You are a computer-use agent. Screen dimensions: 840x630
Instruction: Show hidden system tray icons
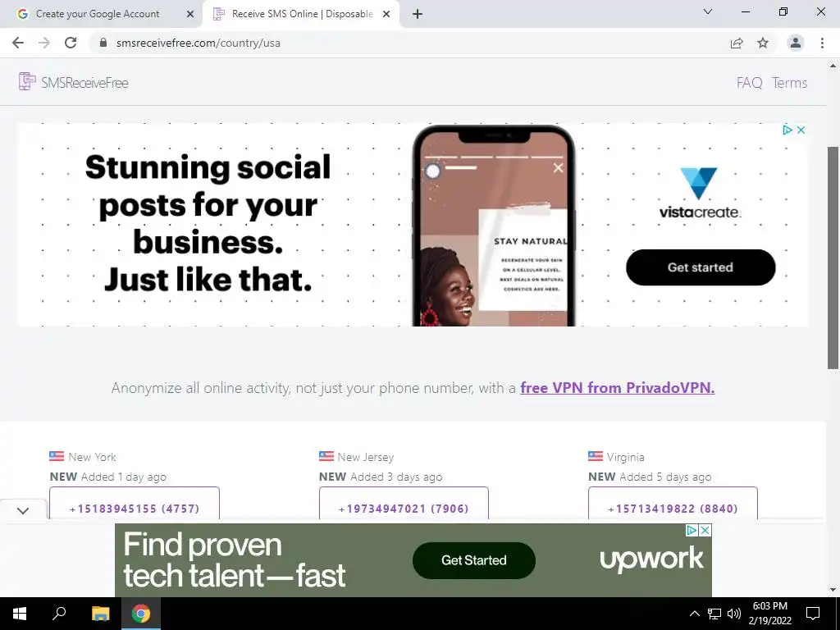pyautogui.click(x=694, y=614)
